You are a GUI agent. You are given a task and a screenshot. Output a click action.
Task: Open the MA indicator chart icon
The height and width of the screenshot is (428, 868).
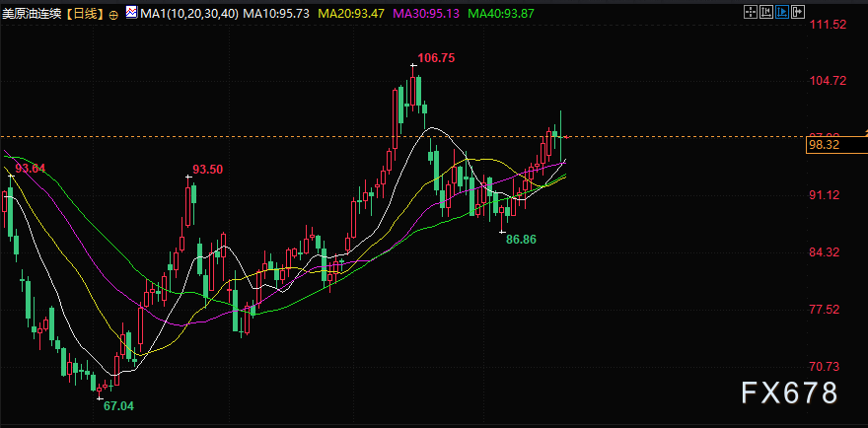click(x=132, y=12)
